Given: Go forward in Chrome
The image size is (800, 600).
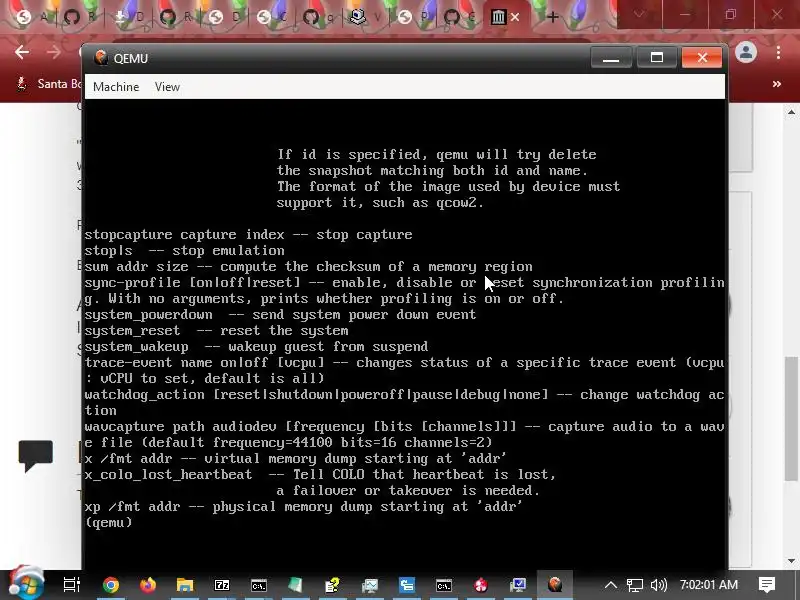Looking at the screenshot, I should coord(54,52).
